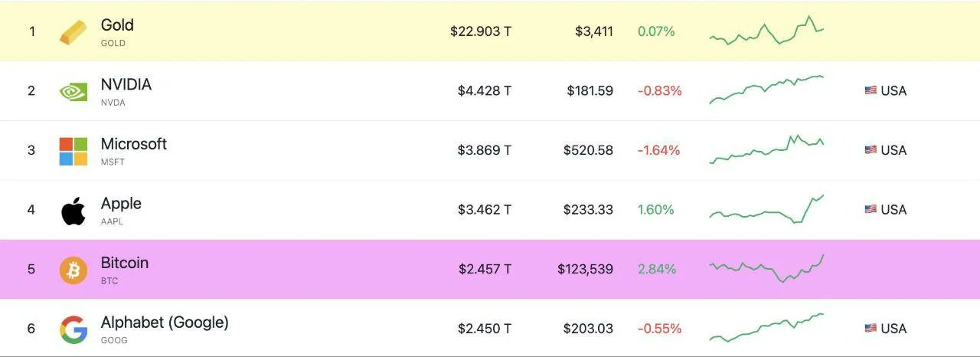View the Apple price sparkline chart
The height and width of the screenshot is (357, 980).
(766, 209)
